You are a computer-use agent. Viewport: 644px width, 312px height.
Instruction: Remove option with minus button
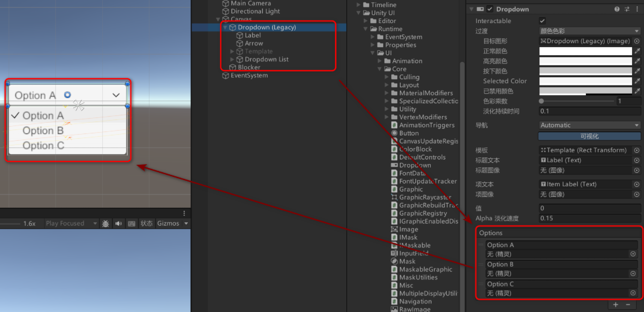[628, 305]
